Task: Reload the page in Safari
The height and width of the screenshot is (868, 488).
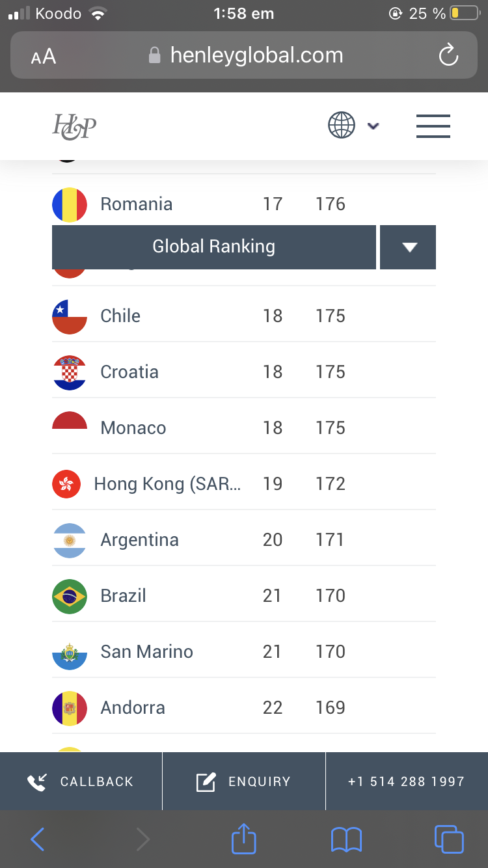Action: click(x=448, y=56)
